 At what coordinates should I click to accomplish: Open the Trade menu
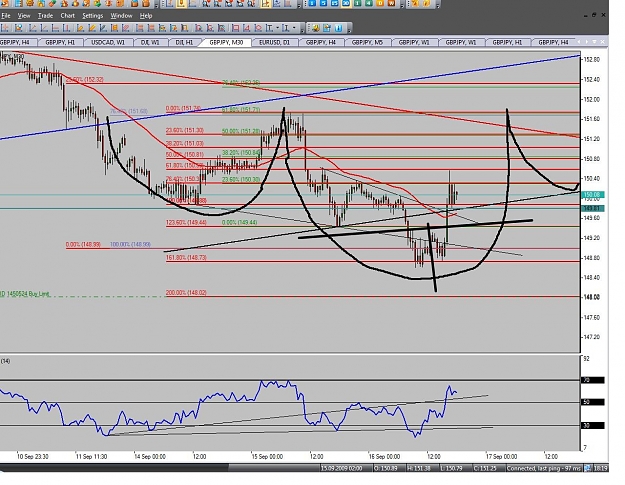tap(45, 16)
